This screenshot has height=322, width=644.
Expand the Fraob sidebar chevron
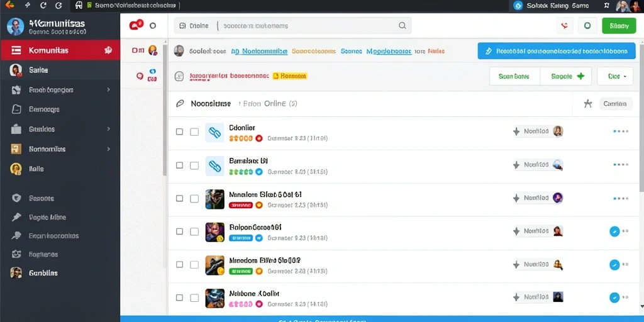[x=108, y=89]
